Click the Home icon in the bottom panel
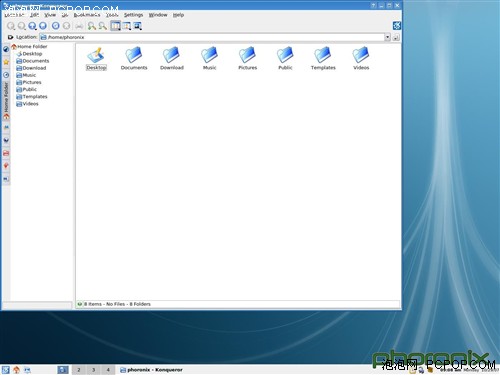Viewport: 500px width, 375px height. click(x=16, y=370)
